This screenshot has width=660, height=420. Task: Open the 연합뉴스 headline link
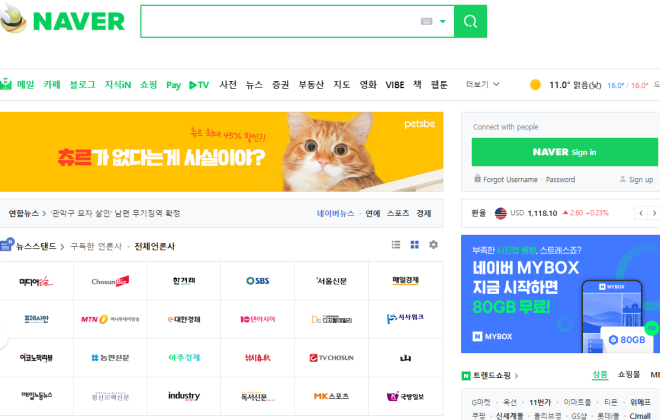(x=115, y=213)
